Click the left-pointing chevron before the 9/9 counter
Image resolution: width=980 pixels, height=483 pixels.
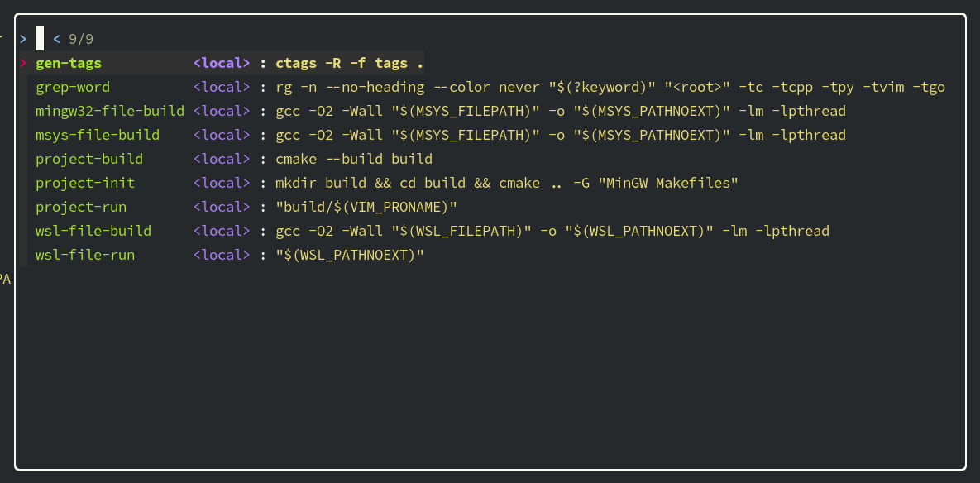[x=55, y=38]
